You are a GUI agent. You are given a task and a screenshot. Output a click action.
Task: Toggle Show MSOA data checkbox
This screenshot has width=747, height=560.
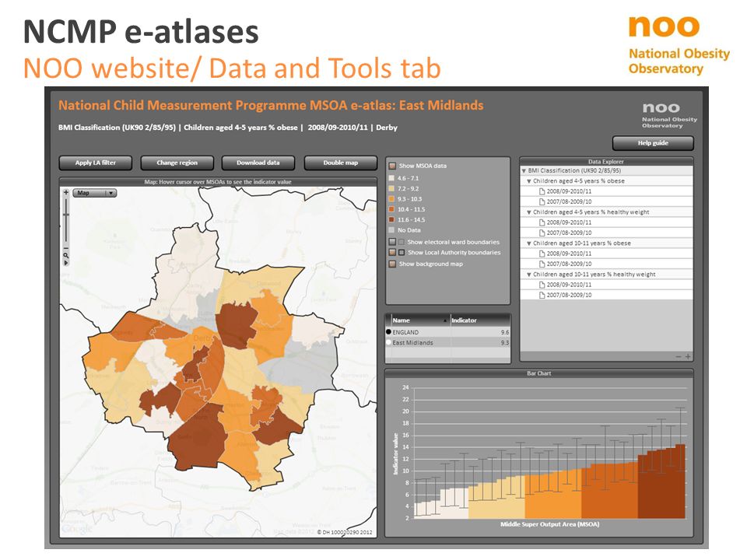(392, 166)
